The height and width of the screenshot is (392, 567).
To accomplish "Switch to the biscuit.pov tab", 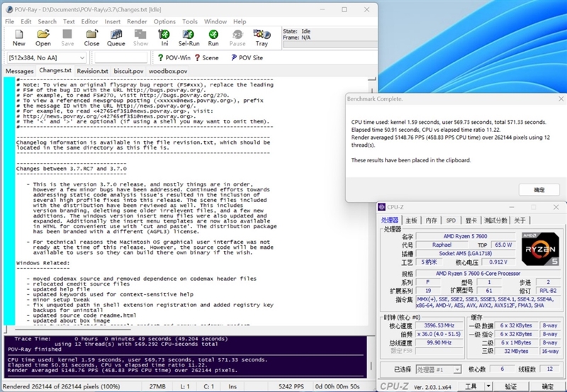I will pyautogui.click(x=128, y=72).
